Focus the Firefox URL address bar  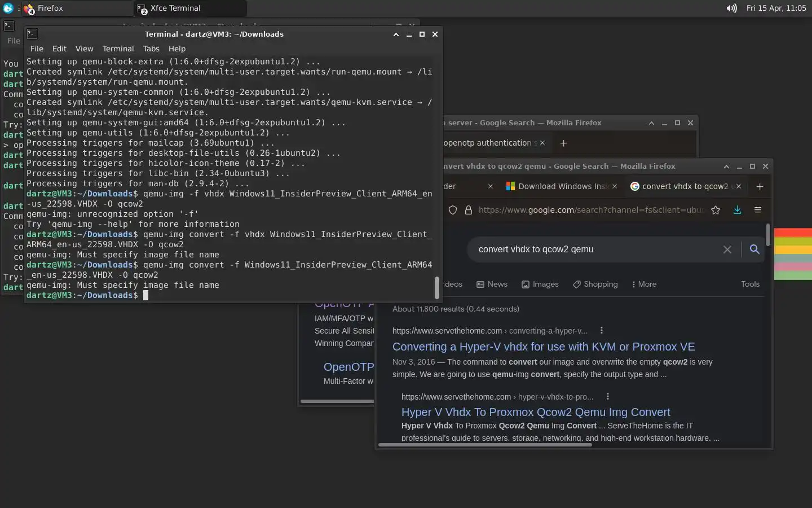tap(590, 210)
